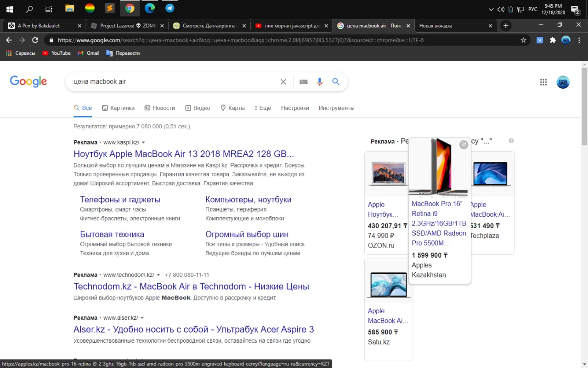
Task: Open Gmail bookmark
Action: pyautogui.click(x=89, y=53)
